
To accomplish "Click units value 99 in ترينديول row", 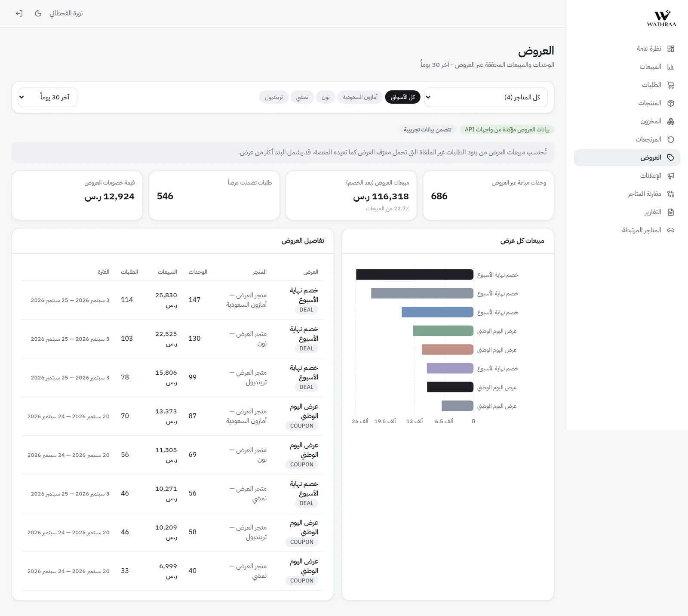I will click(x=193, y=377).
